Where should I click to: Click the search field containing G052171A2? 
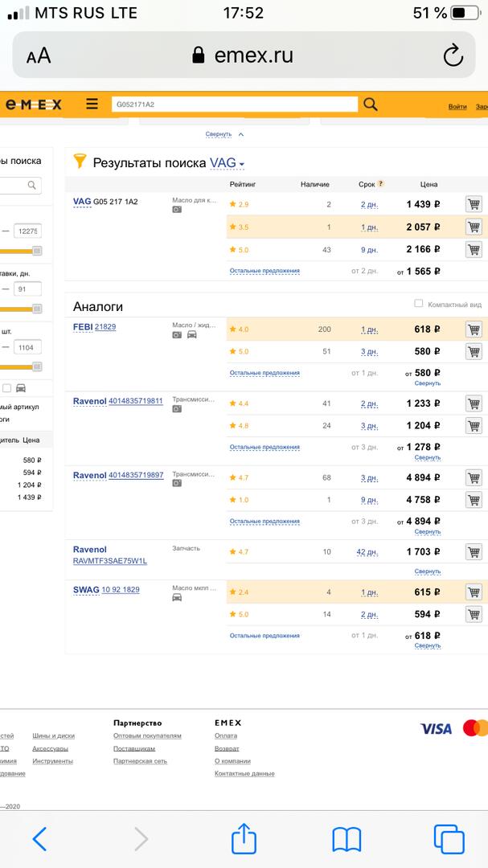tap(233, 104)
